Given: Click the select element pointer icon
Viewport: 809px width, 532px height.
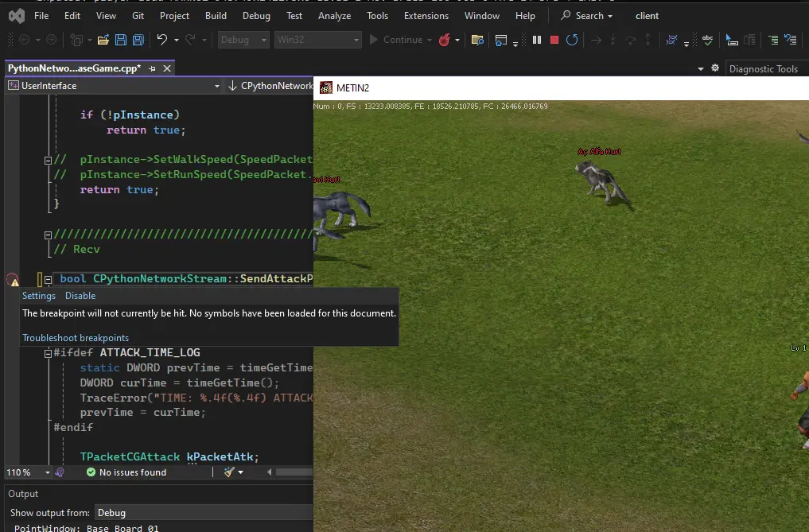Looking at the screenshot, I should point(731,40).
